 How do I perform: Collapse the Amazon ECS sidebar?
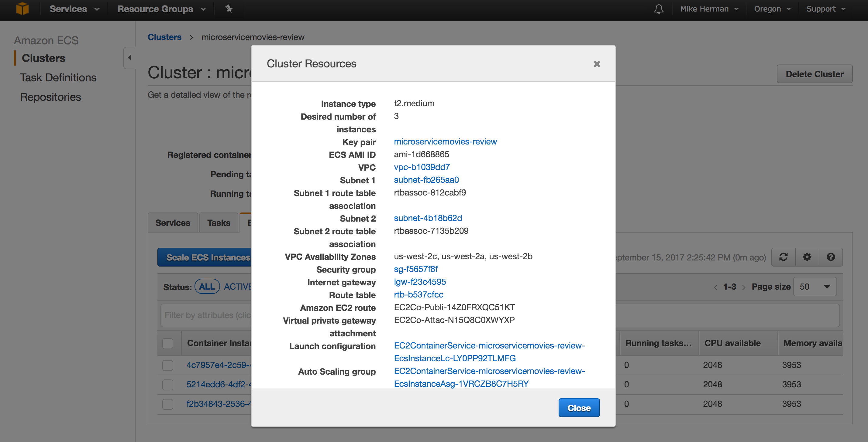pos(129,58)
